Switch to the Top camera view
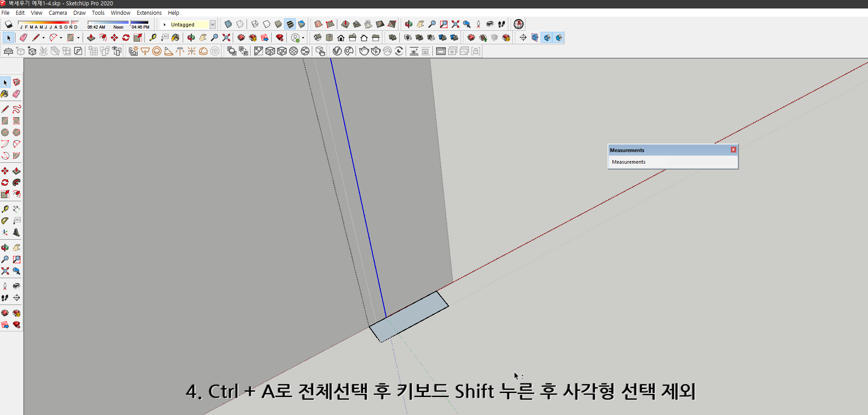Screen dimensions: 868x415 click(329, 38)
